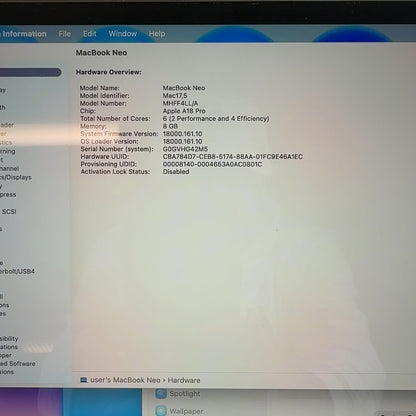Viewport: 416px width, 416px height.
Task: Select Parallel SCSI in the sidebar
Action: pos(8,212)
